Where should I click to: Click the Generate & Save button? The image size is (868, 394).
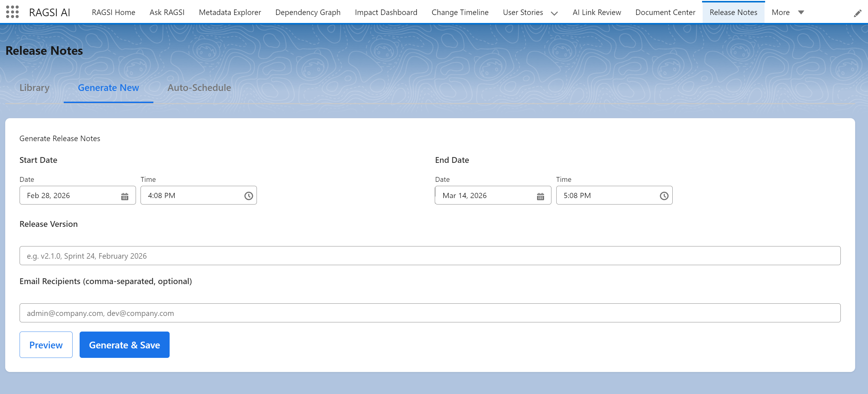tap(124, 345)
